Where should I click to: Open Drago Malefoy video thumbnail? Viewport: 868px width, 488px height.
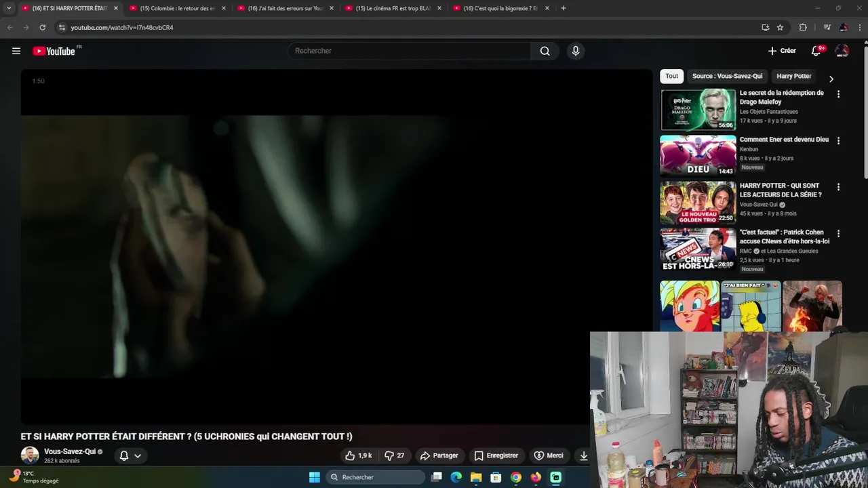click(698, 109)
